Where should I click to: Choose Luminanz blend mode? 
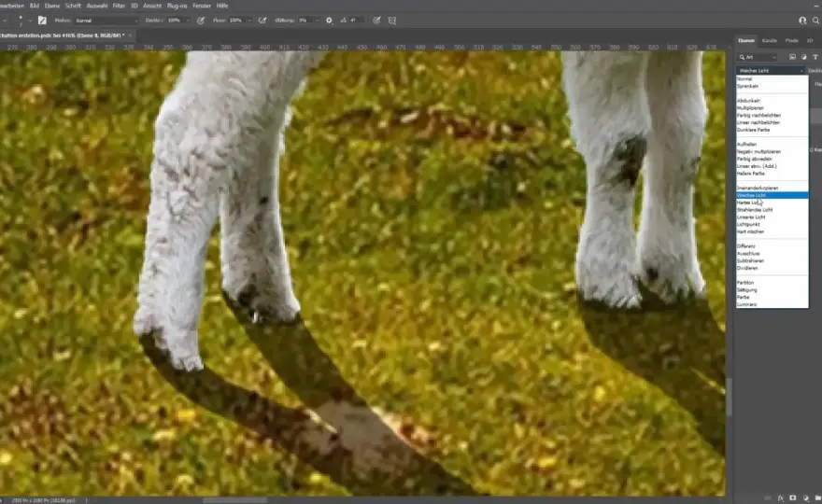tap(772, 304)
